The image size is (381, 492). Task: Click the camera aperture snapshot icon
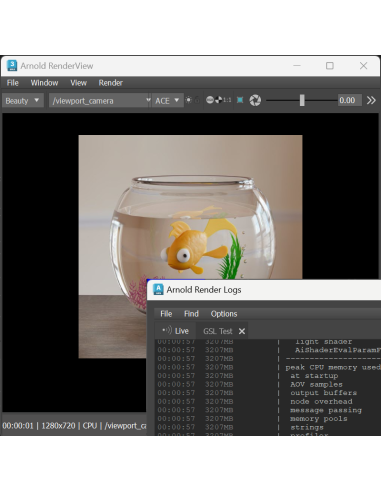tap(255, 100)
